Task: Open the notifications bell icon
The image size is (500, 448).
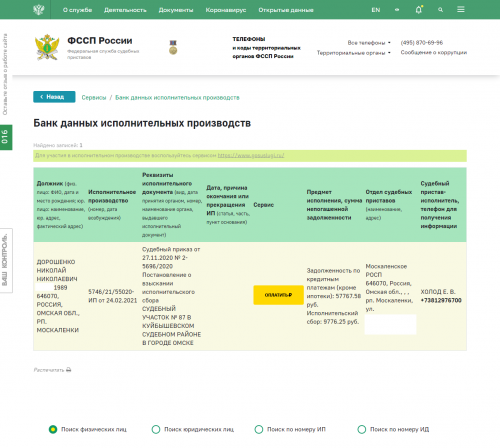Action: tap(419, 10)
